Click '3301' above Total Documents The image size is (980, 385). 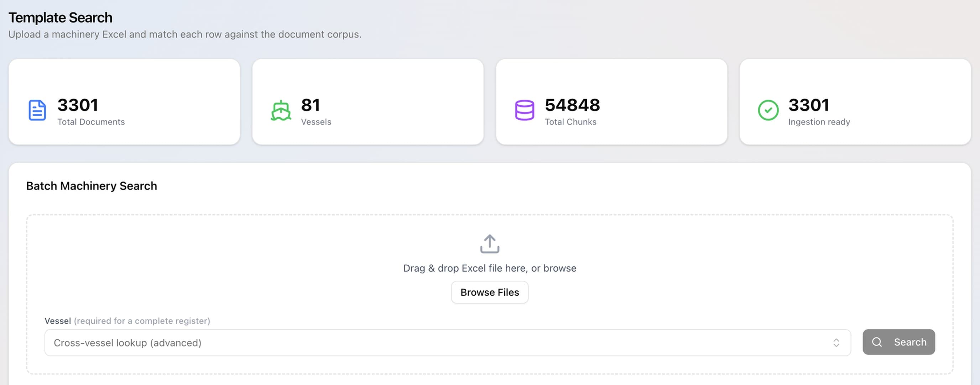[78, 105]
